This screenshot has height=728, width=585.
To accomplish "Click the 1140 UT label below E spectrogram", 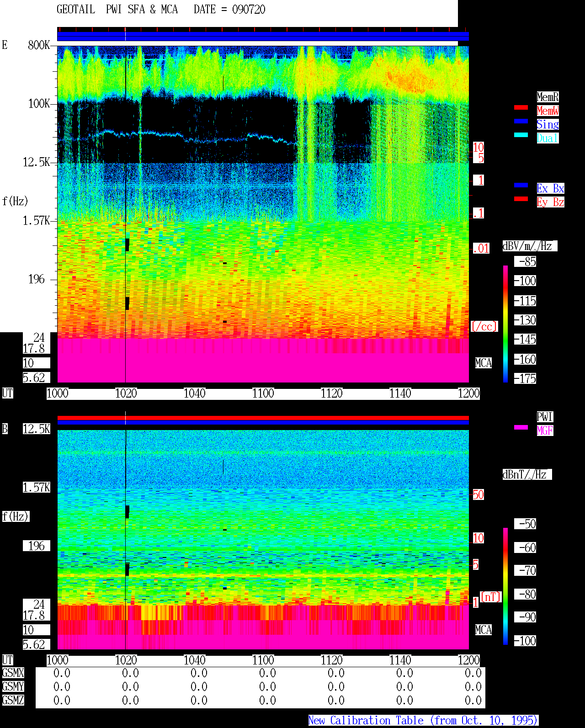I will point(400,393).
